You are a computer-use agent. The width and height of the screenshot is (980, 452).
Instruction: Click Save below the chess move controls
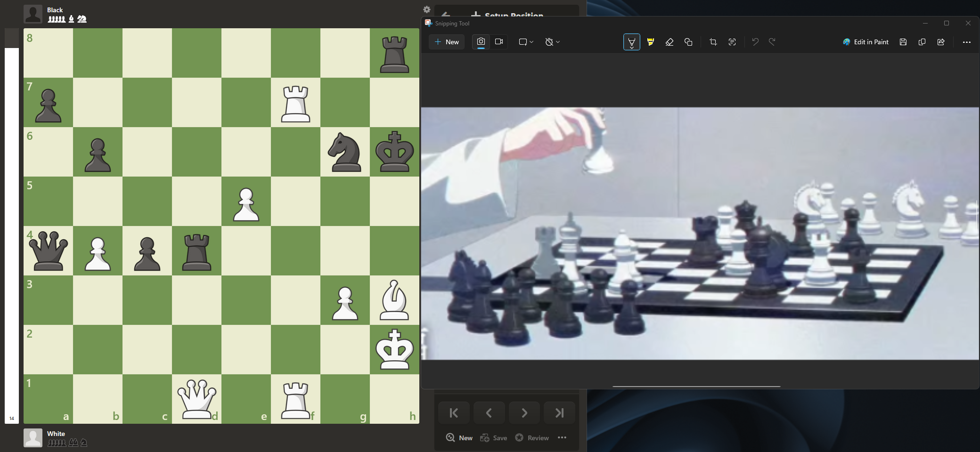493,438
